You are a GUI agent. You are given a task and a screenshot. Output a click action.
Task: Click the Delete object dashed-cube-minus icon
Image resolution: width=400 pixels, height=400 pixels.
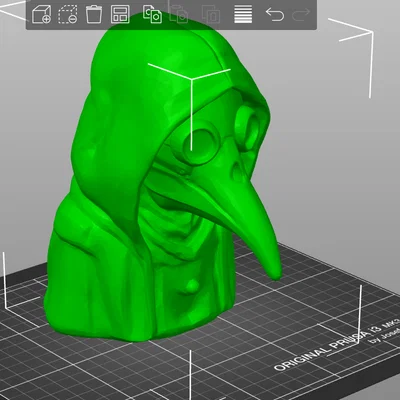click(68, 15)
